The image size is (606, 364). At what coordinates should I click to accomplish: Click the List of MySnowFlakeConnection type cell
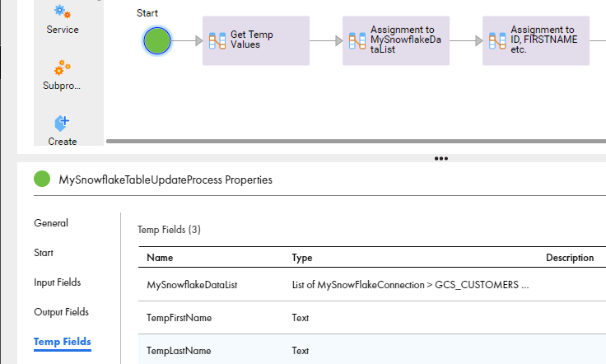pos(410,285)
